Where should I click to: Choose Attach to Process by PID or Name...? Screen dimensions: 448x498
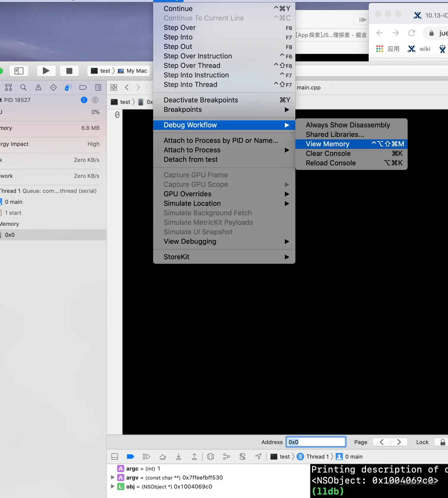[224, 140]
